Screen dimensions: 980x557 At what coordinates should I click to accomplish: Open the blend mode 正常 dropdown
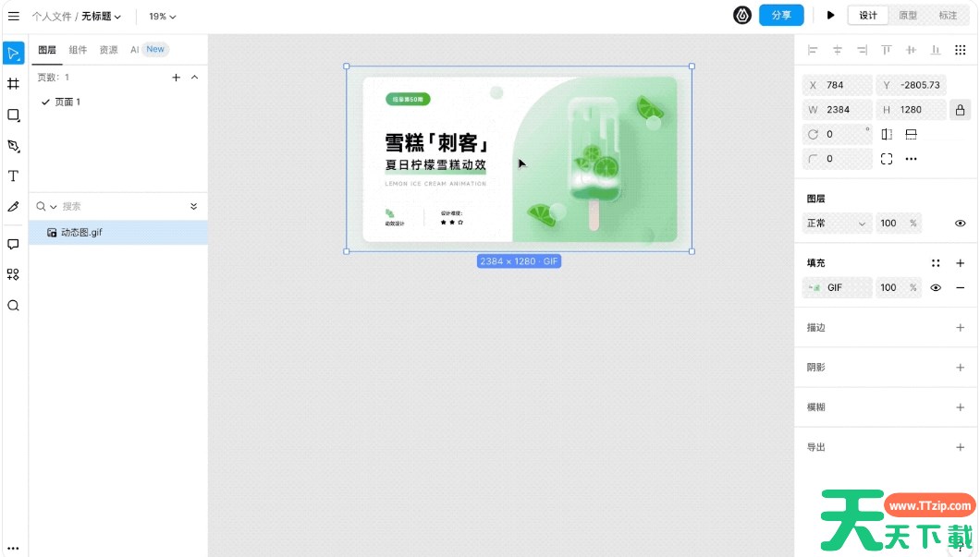(837, 224)
